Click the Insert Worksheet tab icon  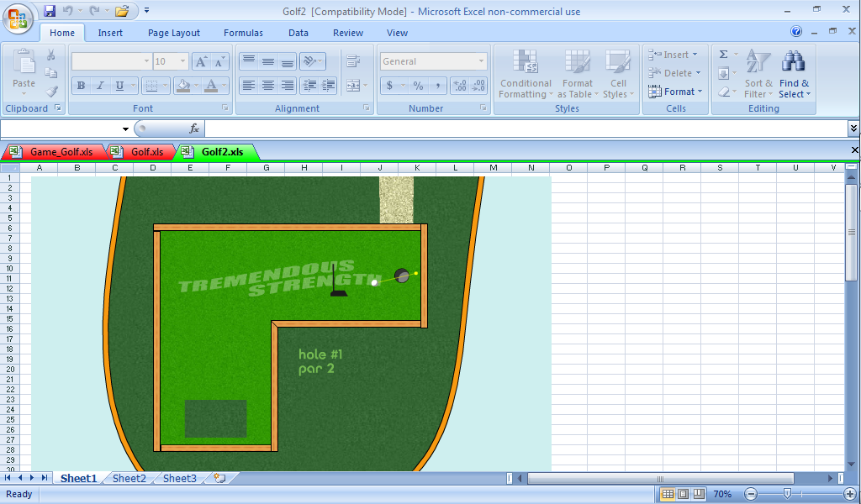coord(219,478)
